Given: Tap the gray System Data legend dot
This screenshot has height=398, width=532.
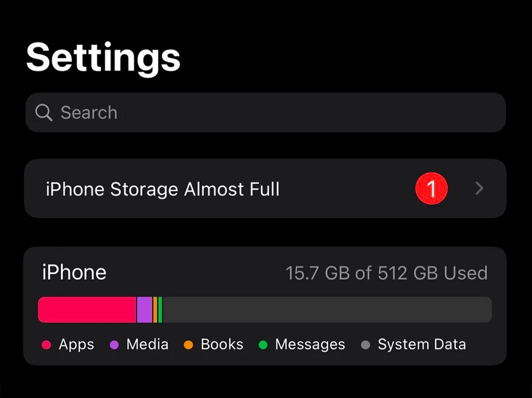Looking at the screenshot, I should [x=365, y=345].
